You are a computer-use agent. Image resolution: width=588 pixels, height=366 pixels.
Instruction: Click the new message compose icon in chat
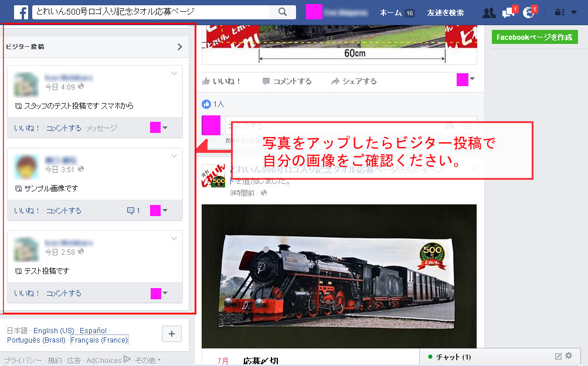(x=558, y=356)
